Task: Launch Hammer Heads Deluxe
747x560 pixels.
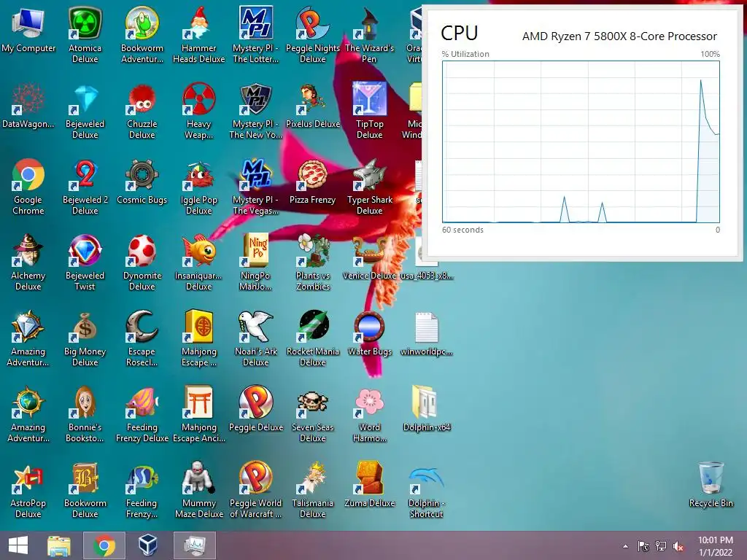Action: [x=198, y=36]
